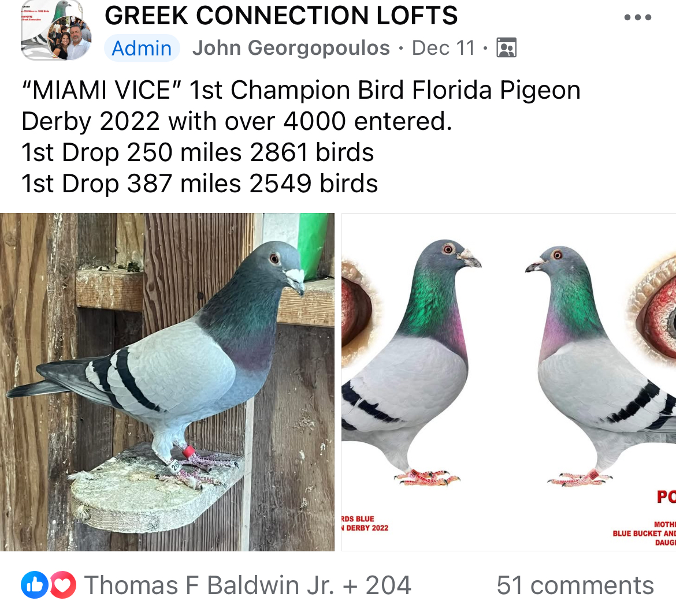Open the 51 comments thread

pos(575,585)
